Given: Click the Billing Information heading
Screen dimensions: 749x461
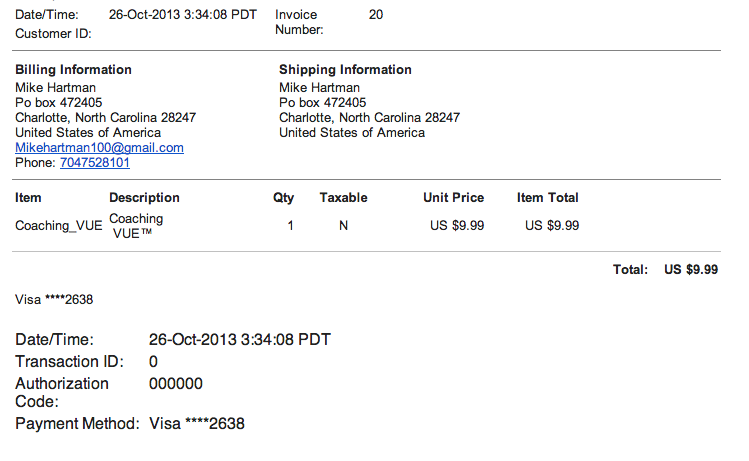Looking at the screenshot, I should click(x=73, y=70).
